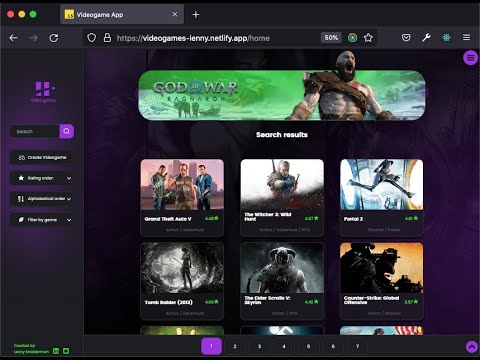Open the Tomb Raider (2013) card image

pyautogui.click(x=182, y=268)
